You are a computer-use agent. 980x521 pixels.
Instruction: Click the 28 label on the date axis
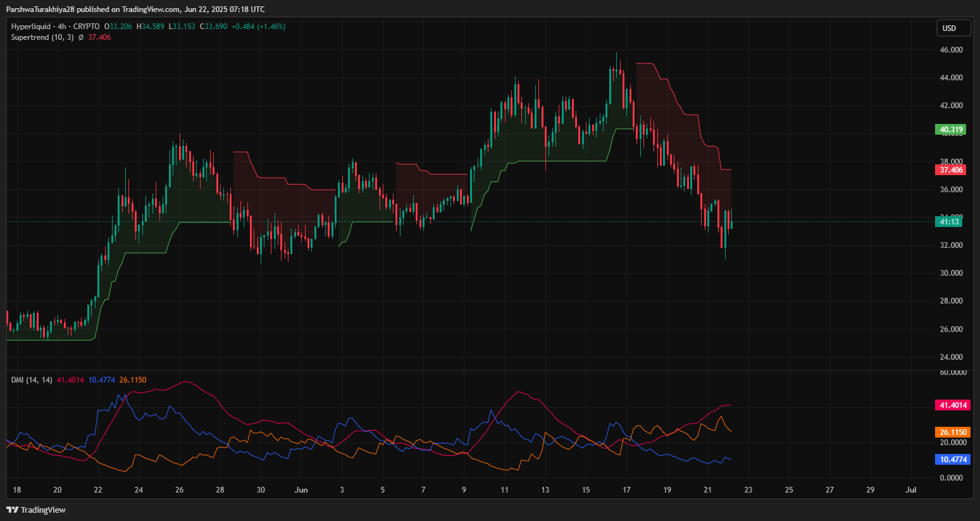[x=220, y=490]
